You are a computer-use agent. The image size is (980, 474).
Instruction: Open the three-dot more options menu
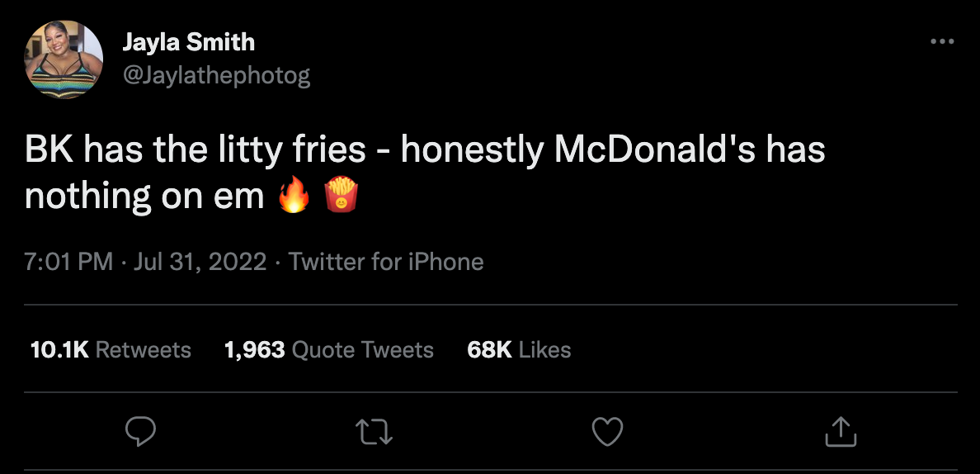point(941,42)
